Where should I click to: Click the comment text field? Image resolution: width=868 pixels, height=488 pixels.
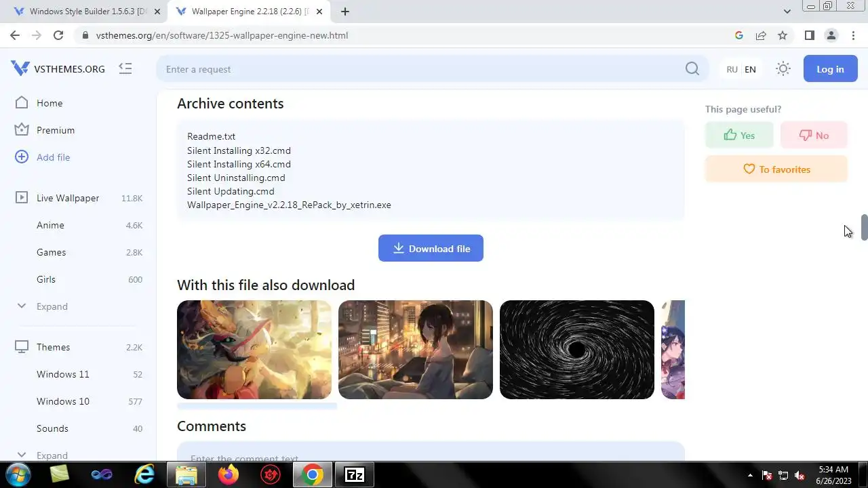(x=431, y=452)
